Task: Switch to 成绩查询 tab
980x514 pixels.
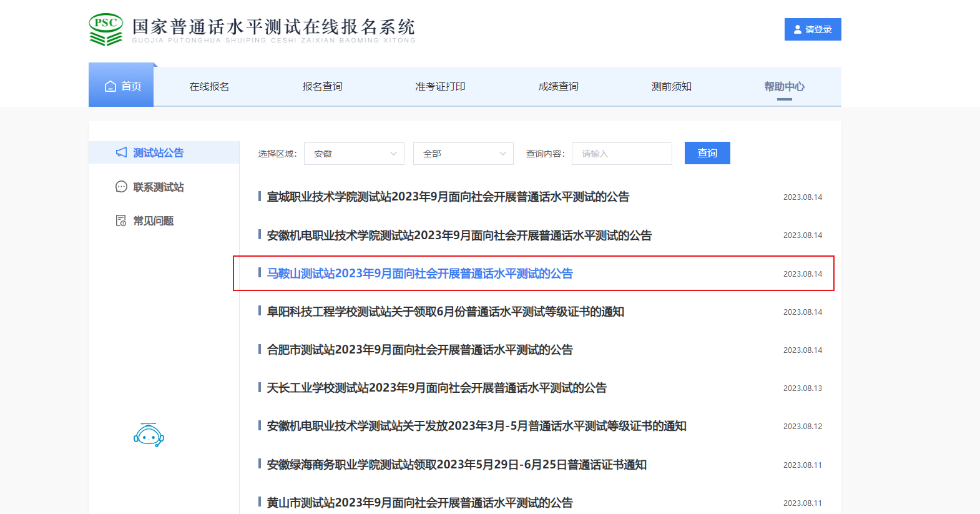Action: pyautogui.click(x=558, y=87)
